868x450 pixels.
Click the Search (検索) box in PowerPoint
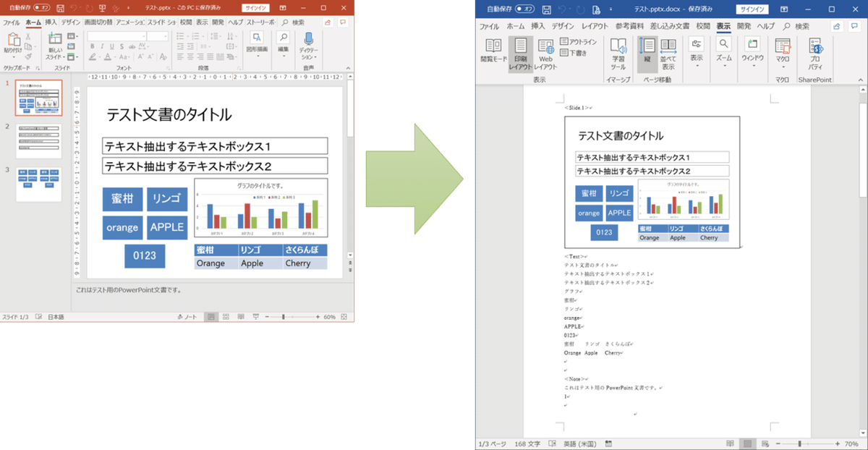point(294,22)
